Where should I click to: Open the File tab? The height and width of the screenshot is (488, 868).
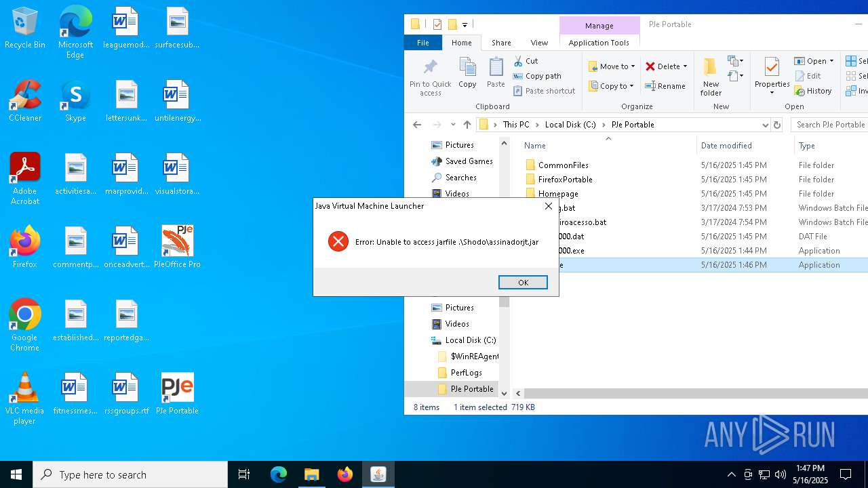(x=422, y=43)
